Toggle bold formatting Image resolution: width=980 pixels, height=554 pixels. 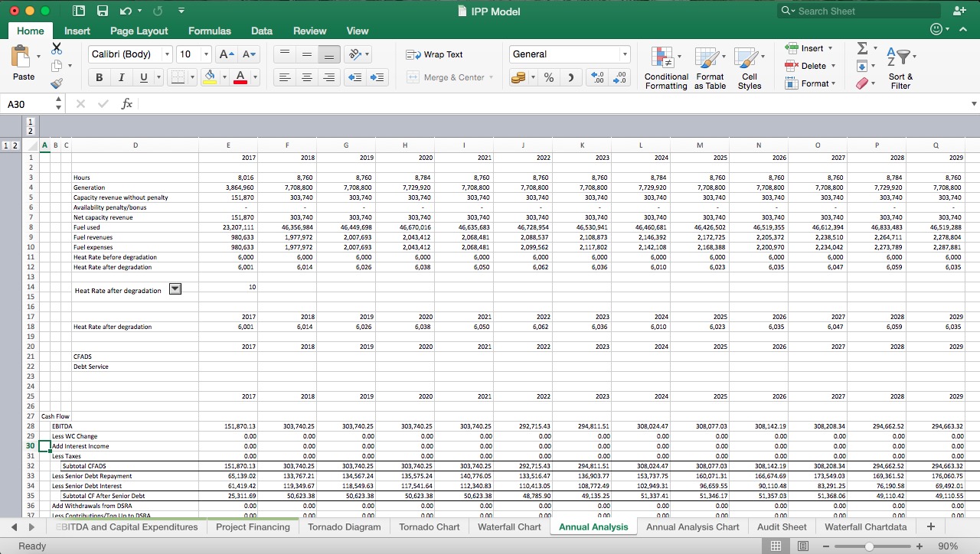99,77
